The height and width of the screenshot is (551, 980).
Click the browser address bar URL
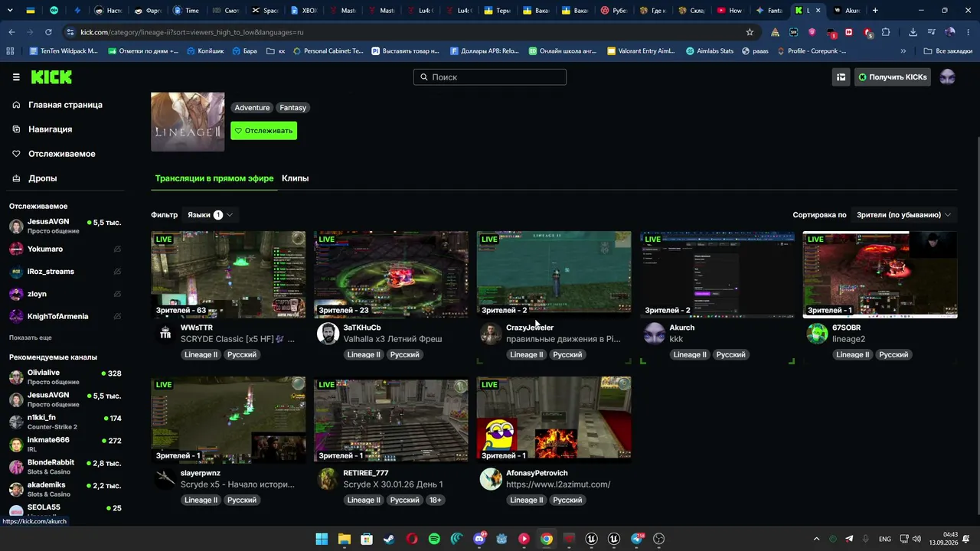[191, 32]
